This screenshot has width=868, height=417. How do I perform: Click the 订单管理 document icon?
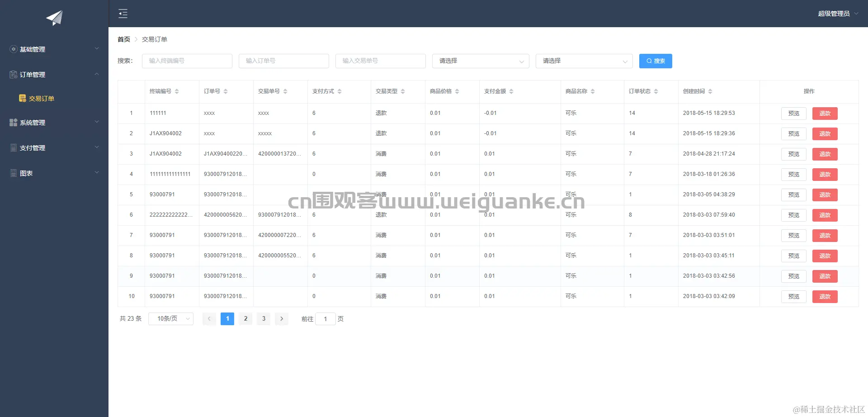click(x=14, y=75)
